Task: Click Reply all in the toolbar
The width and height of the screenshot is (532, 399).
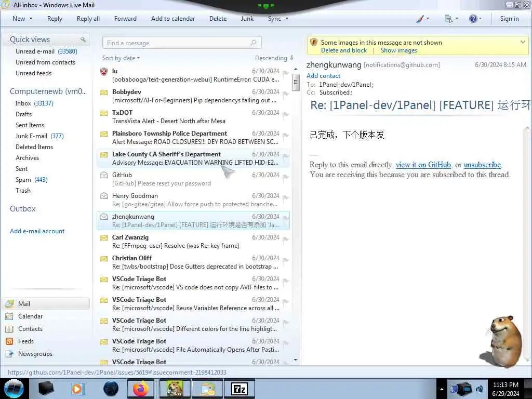Action: pyautogui.click(x=88, y=19)
